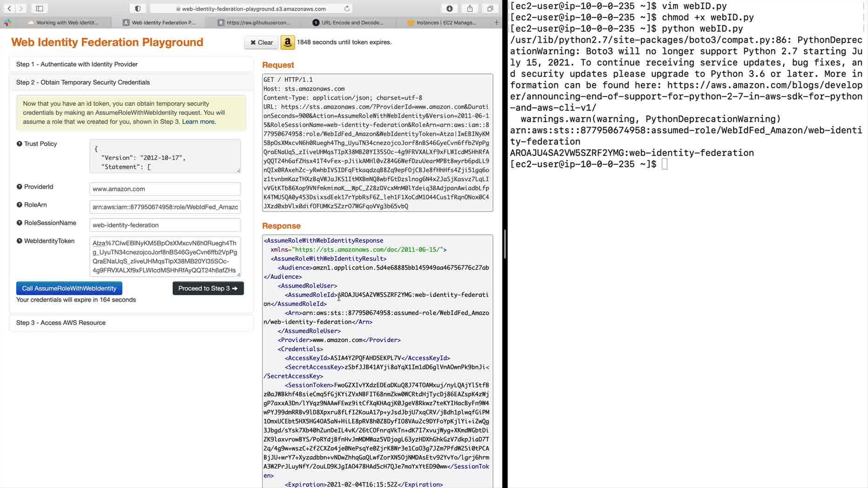
Task: Click the Amazon logo icon beside Clear
Action: point(287,42)
